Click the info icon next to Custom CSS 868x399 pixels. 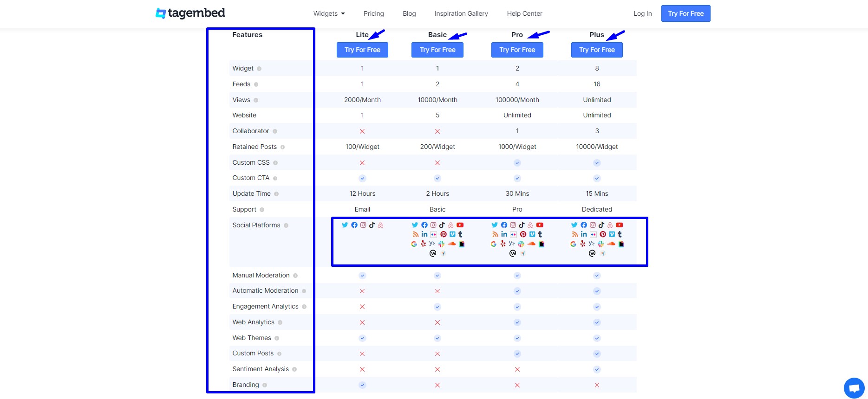[275, 163]
